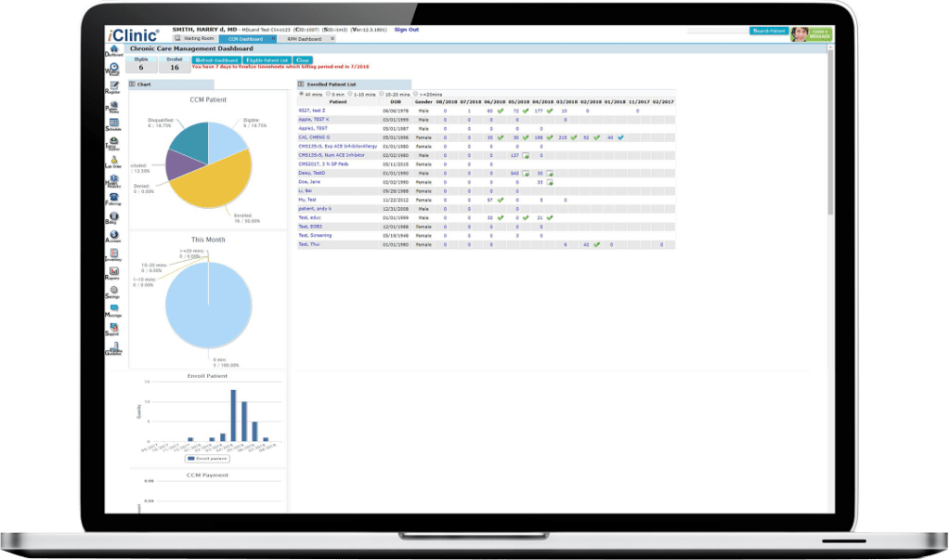Select the "All mins" radio filter

click(300, 94)
